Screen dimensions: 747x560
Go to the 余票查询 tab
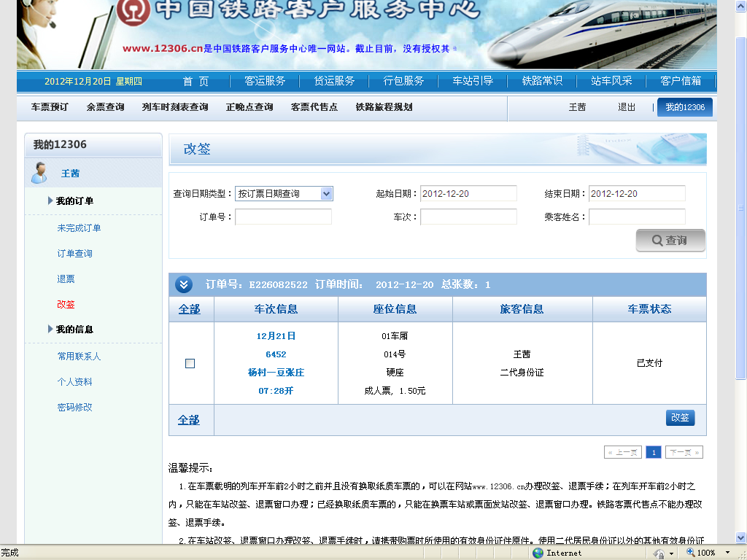[x=105, y=107]
